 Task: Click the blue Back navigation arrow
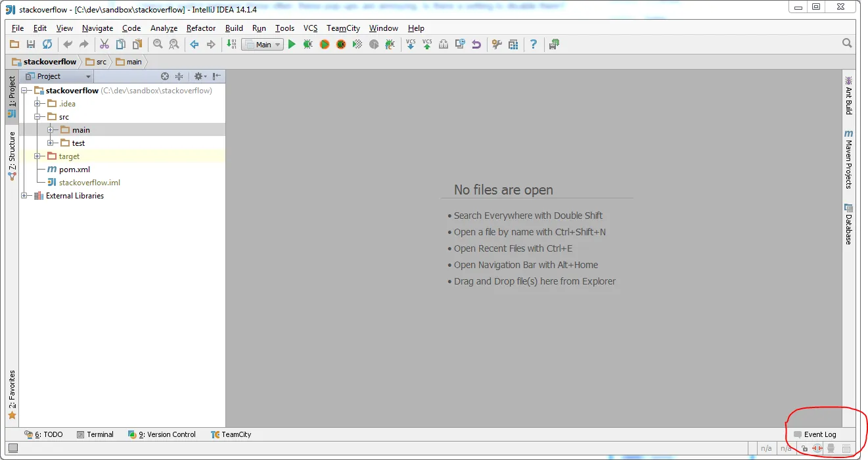(x=194, y=44)
